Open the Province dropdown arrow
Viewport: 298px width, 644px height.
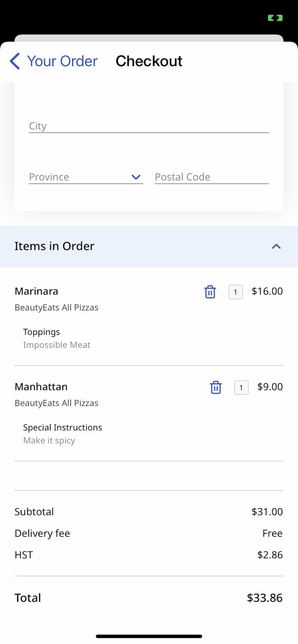136,177
